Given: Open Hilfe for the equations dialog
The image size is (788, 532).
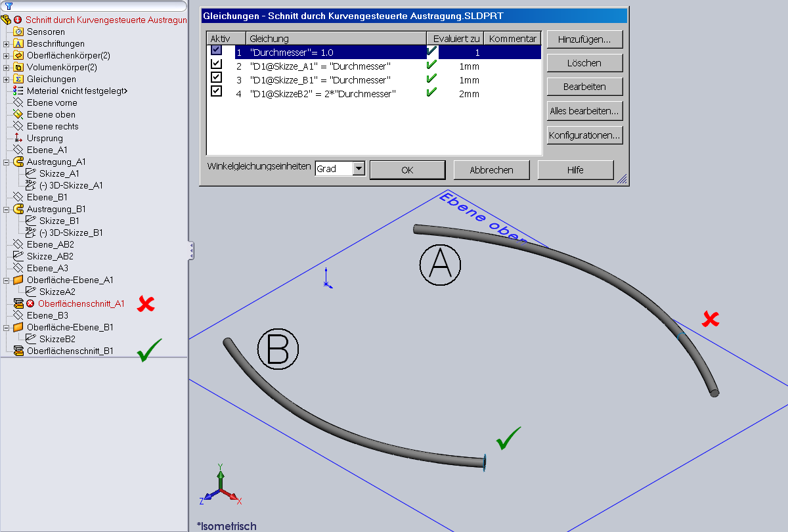Looking at the screenshot, I should pos(575,170).
